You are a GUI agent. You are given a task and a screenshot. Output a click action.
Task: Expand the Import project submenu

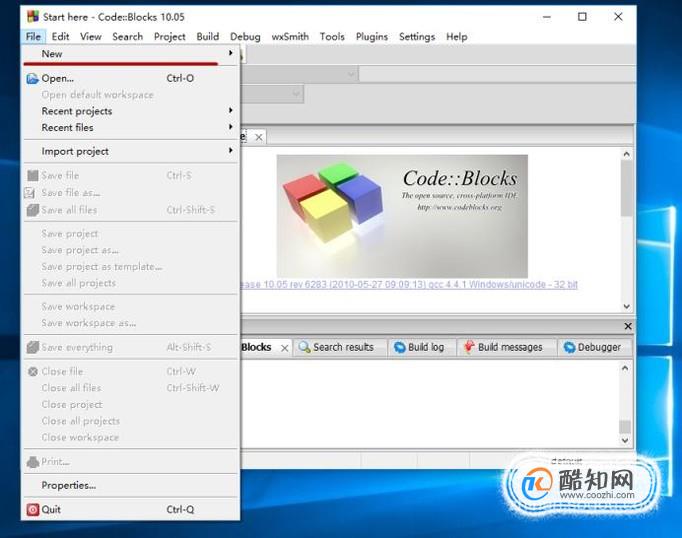231,150
